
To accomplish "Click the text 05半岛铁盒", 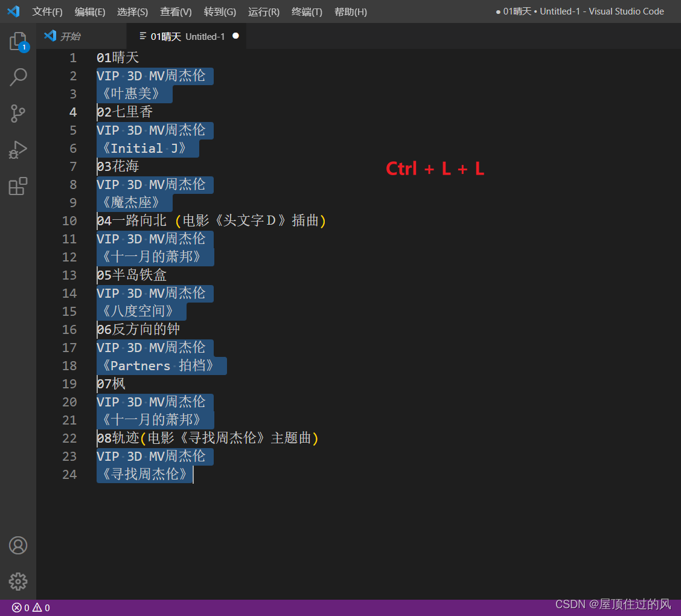I will pyautogui.click(x=132, y=275).
